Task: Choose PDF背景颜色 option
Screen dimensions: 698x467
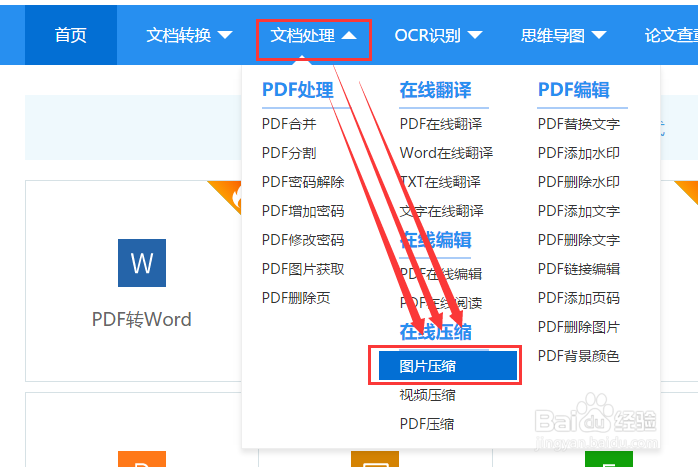Action: point(579,356)
